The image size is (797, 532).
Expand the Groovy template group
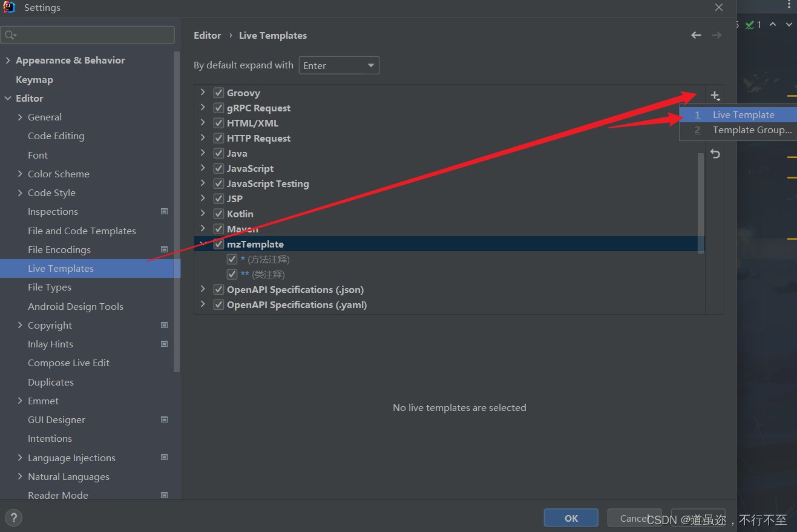(203, 92)
